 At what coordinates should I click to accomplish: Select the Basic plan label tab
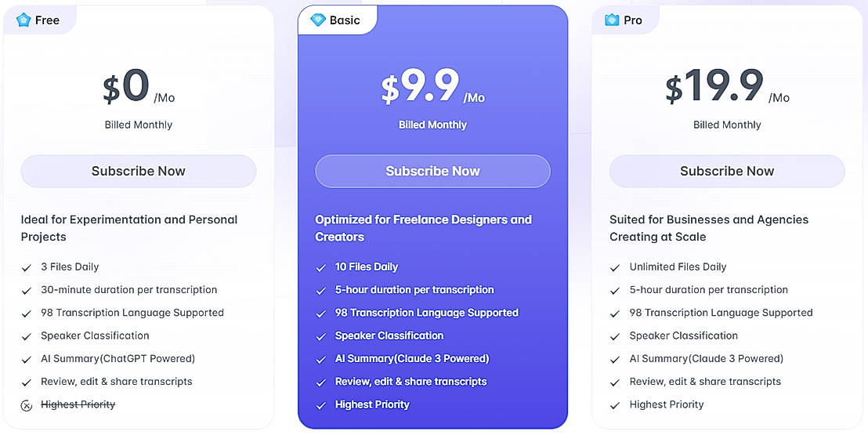[337, 20]
